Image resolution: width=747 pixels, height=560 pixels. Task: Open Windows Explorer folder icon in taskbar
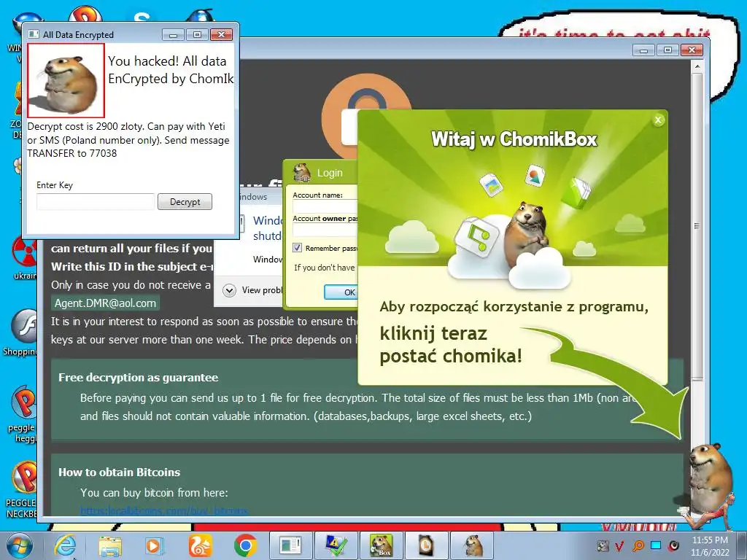pyautogui.click(x=110, y=545)
